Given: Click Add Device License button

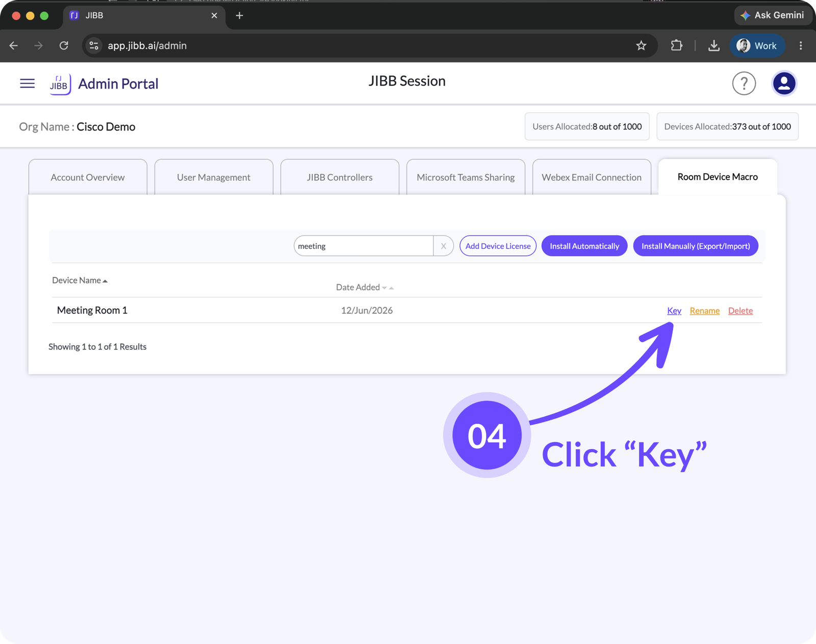Looking at the screenshot, I should pyautogui.click(x=498, y=246).
